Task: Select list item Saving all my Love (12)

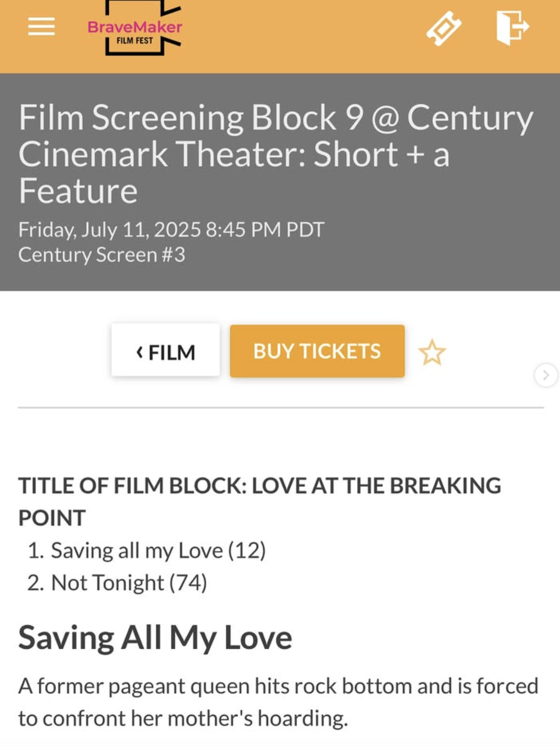Action: click(158, 551)
